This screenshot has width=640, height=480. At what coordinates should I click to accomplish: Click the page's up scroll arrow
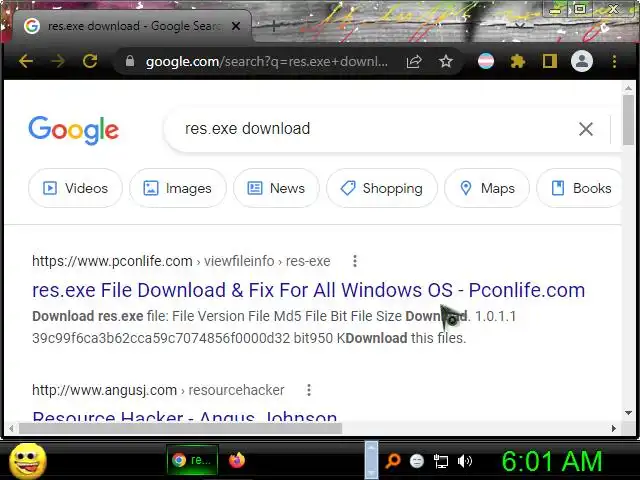click(x=628, y=88)
